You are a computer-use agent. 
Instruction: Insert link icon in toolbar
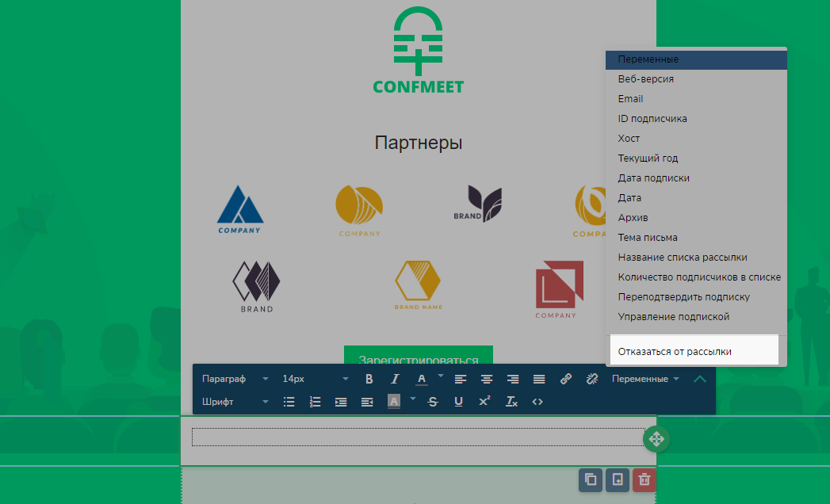coord(566,379)
